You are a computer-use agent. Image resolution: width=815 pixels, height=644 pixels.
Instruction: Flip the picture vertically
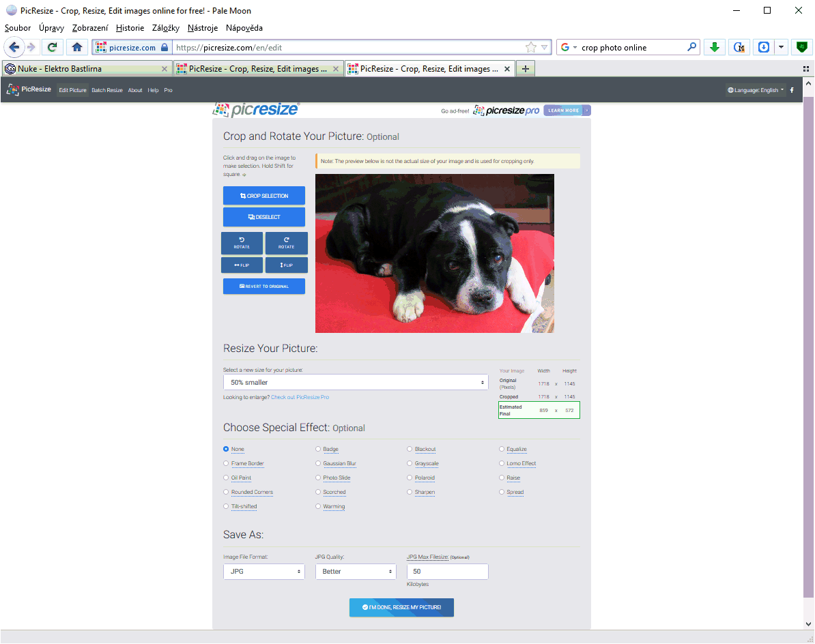(x=286, y=265)
